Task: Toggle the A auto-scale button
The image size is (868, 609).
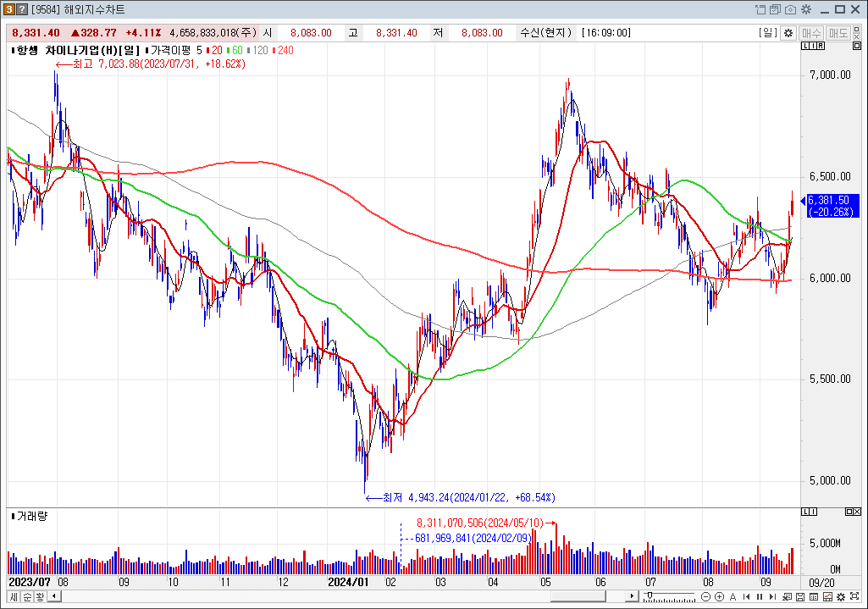Action: tap(733, 597)
